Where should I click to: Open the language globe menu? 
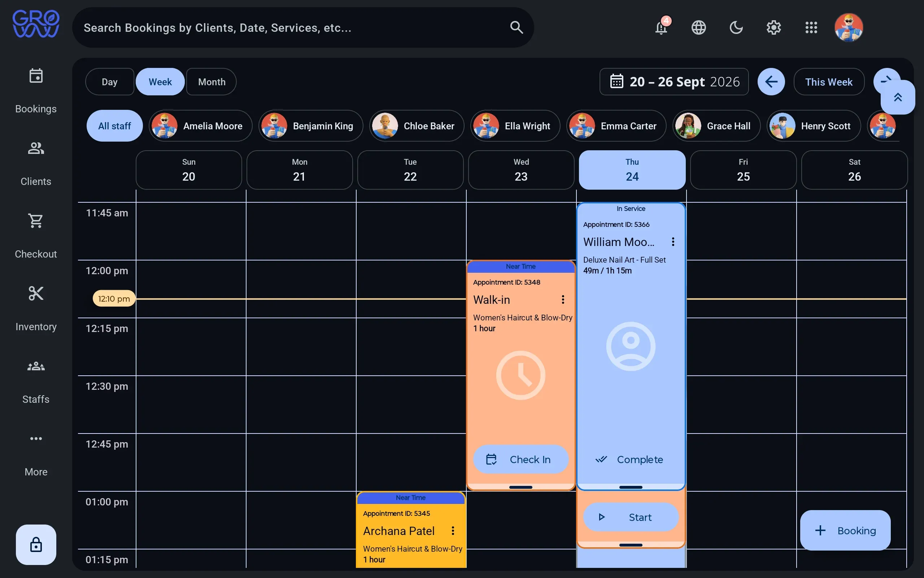tap(698, 27)
